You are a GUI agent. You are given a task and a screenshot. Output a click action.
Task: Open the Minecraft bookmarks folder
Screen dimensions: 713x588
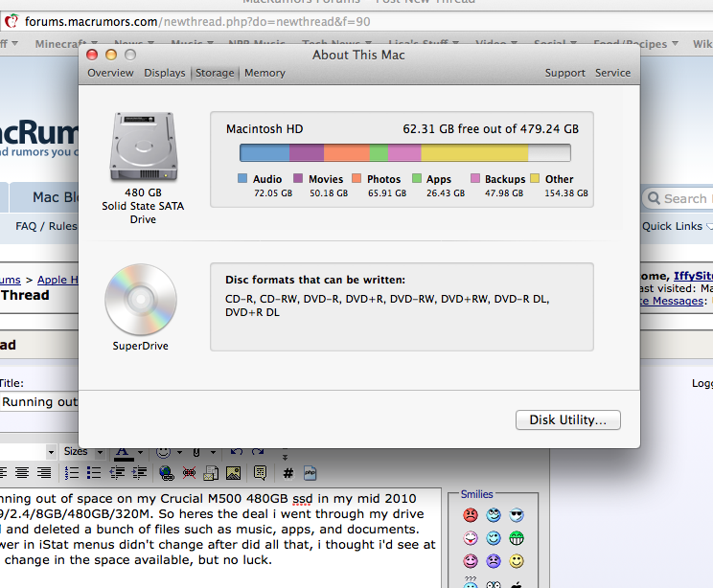pyautogui.click(x=66, y=44)
